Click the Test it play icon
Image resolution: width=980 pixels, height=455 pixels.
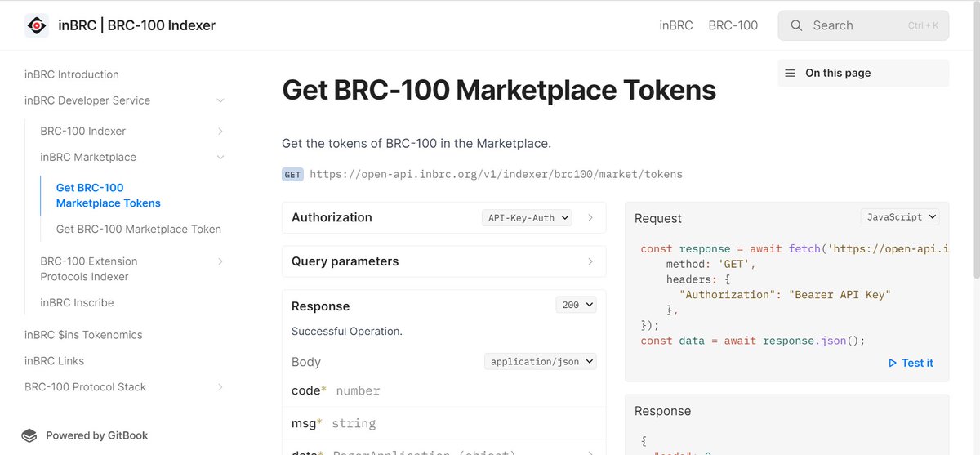coord(892,363)
